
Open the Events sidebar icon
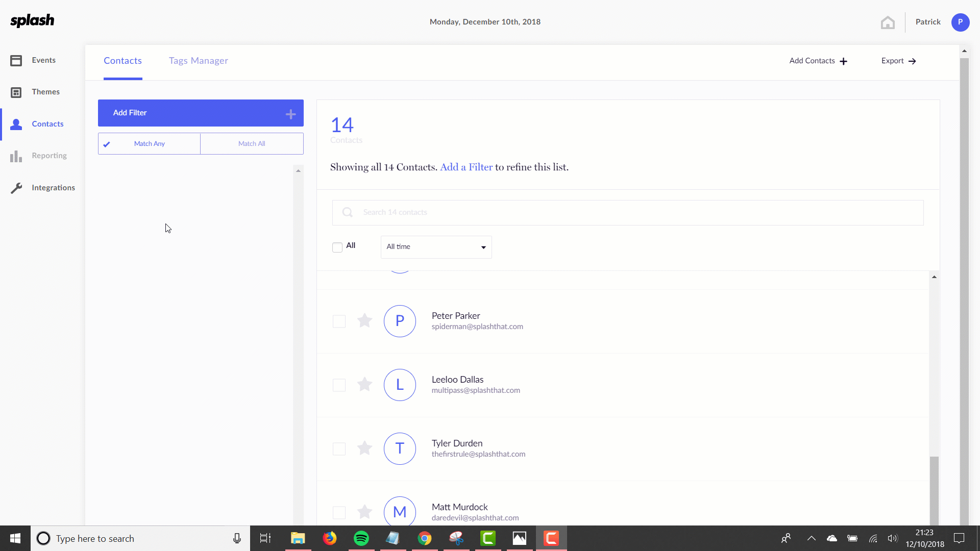click(16, 61)
